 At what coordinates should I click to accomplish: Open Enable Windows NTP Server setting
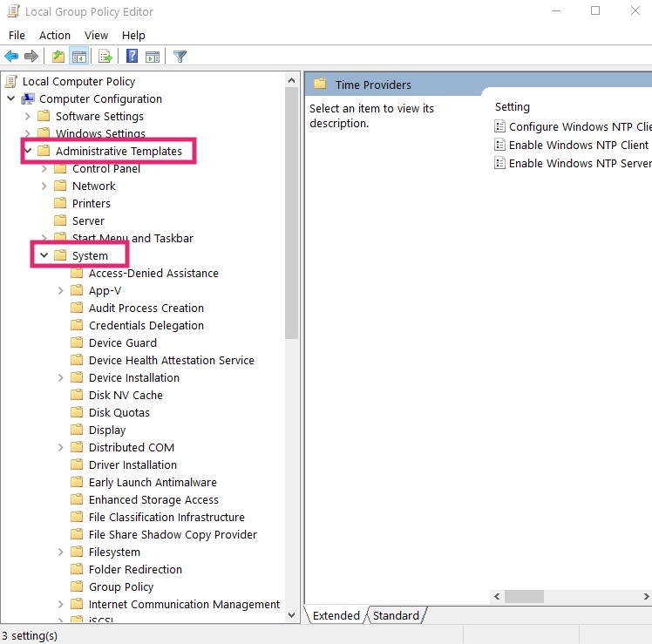pos(580,163)
